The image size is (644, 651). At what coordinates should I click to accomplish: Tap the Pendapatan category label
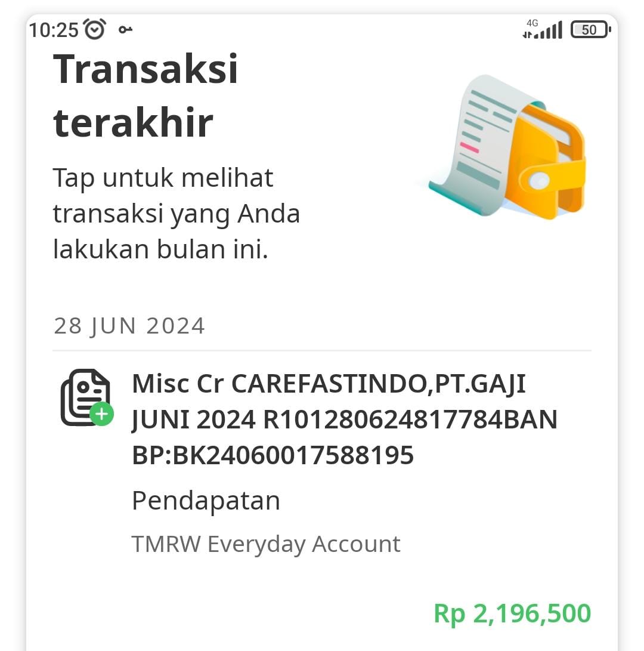pyautogui.click(x=206, y=500)
